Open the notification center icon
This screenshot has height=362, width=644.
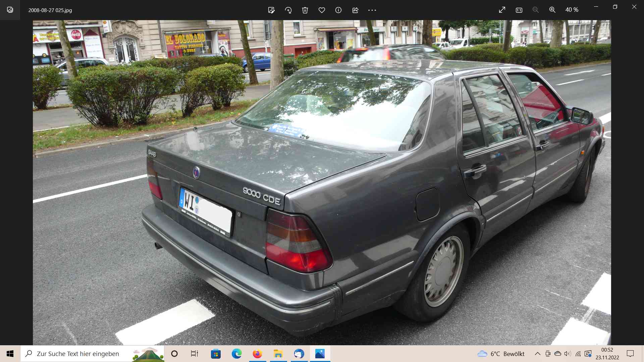pos(630,354)
